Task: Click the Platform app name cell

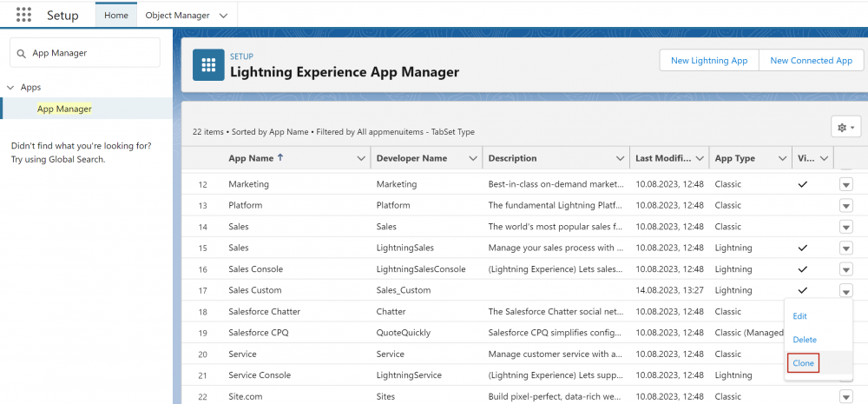Action: (x=246, y=205)
